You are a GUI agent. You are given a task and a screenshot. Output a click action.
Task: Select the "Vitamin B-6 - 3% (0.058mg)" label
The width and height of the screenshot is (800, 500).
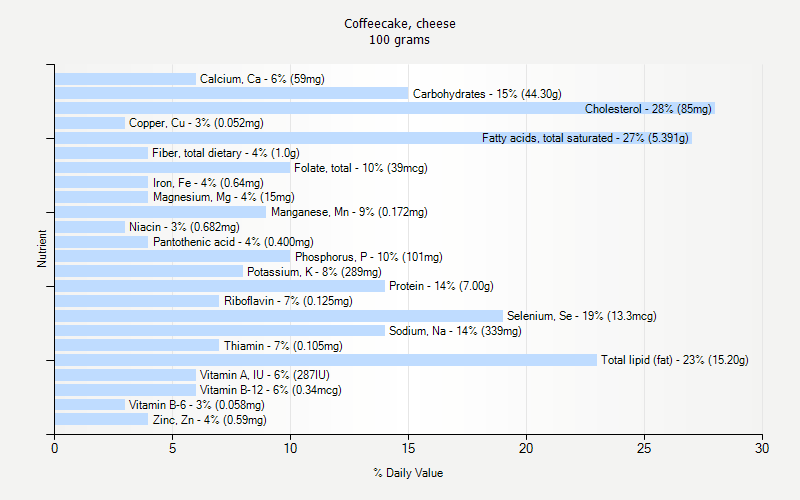point(196,405)
